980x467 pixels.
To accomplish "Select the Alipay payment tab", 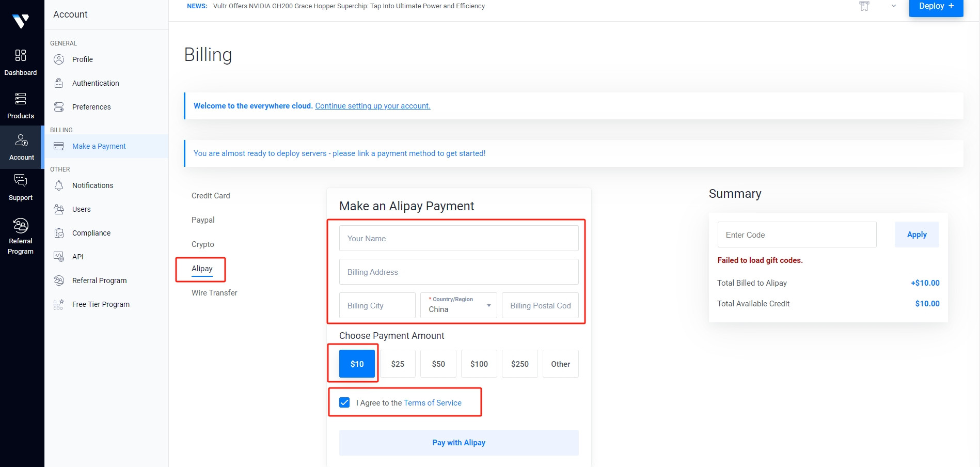I will pyautogui.click(x=202, y=269).
